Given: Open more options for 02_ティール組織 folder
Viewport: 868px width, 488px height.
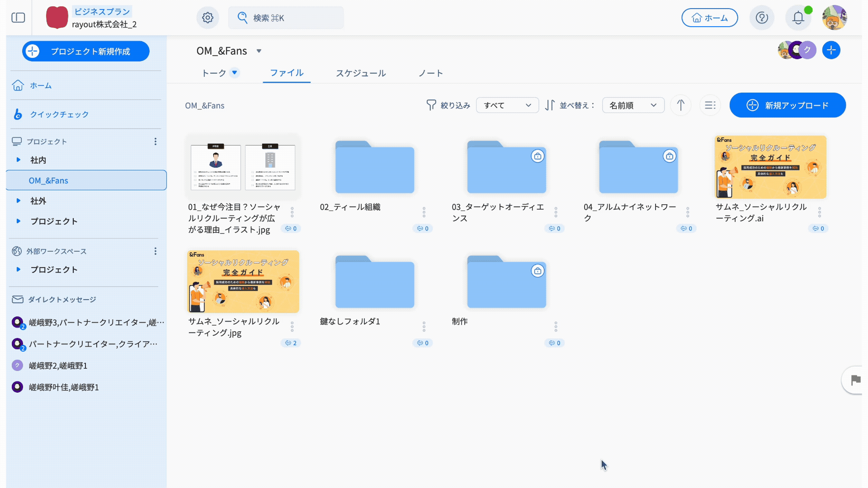Looking at the screenshot, I should click(424, 212).
